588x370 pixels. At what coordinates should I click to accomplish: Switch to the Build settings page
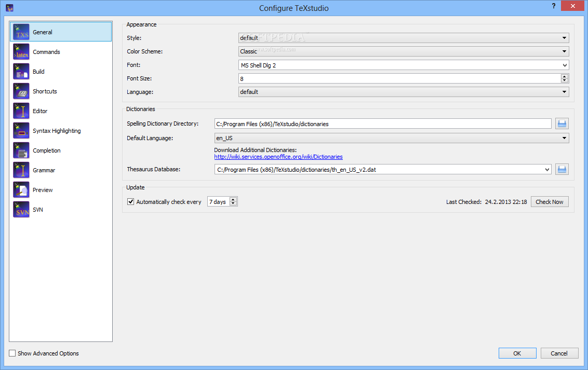38,72
